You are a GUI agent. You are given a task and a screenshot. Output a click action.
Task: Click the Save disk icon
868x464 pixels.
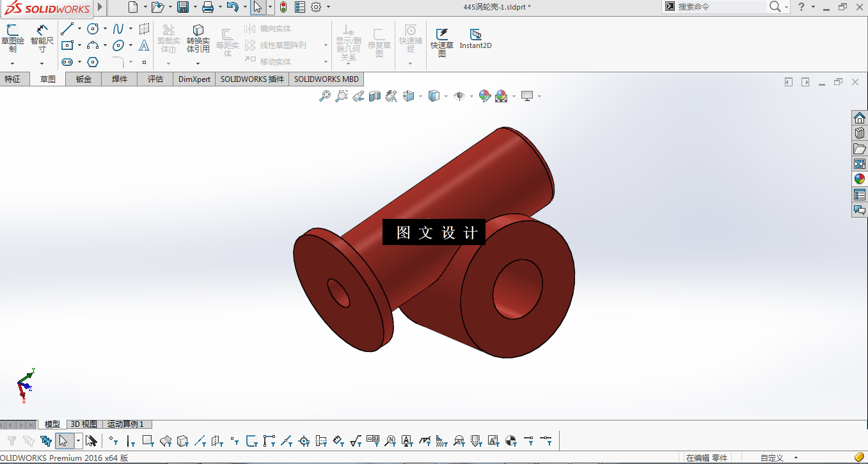point(183,7)
